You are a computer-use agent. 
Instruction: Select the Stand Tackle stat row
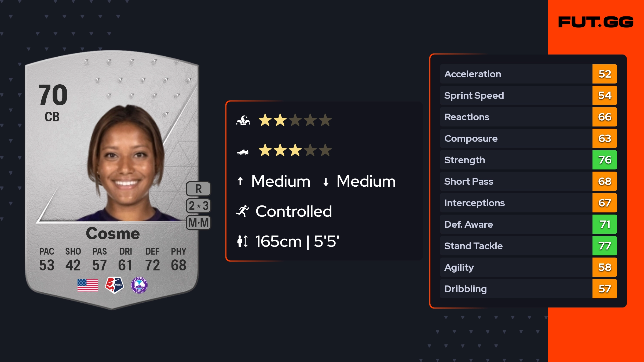tap(516, 246)
